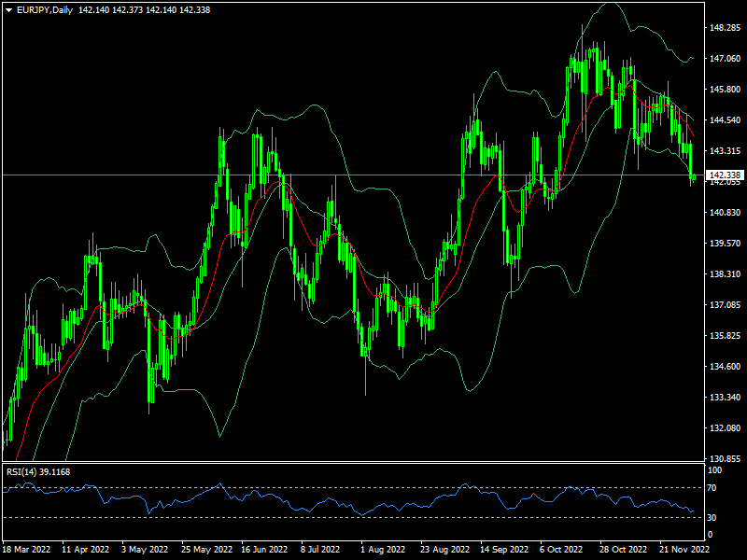
Task: Click the 8 Jul 2022 date label
Action: click(320, 549)
